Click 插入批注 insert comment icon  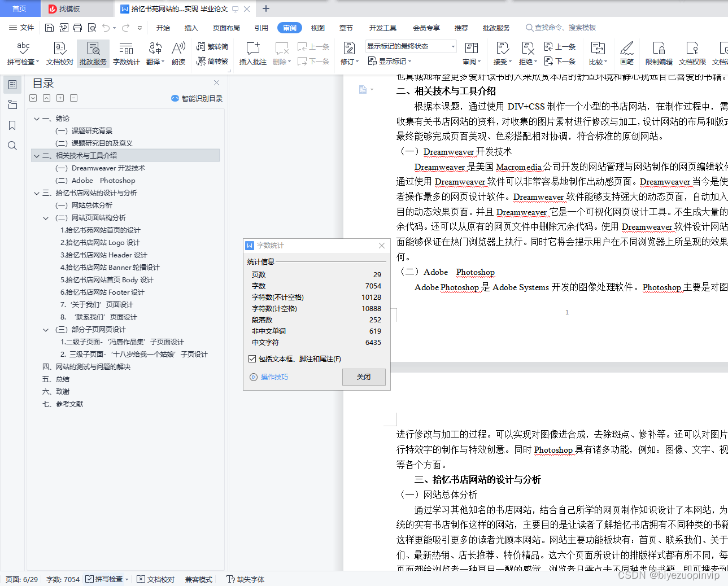click(253, 54)
